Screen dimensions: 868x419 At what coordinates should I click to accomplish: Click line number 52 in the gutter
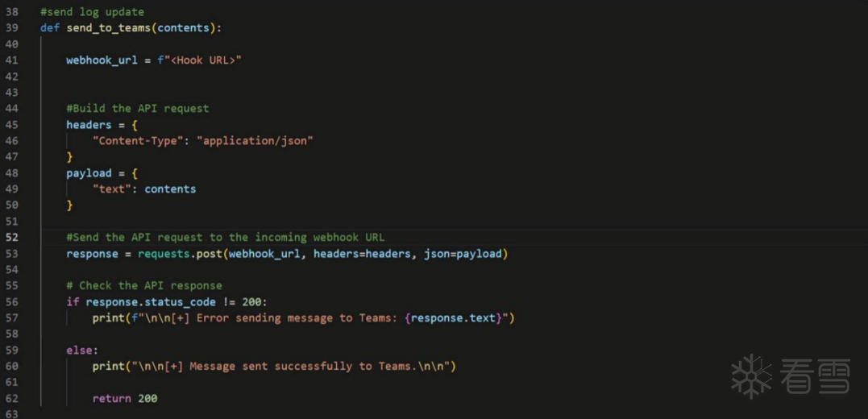pos(11,238)
